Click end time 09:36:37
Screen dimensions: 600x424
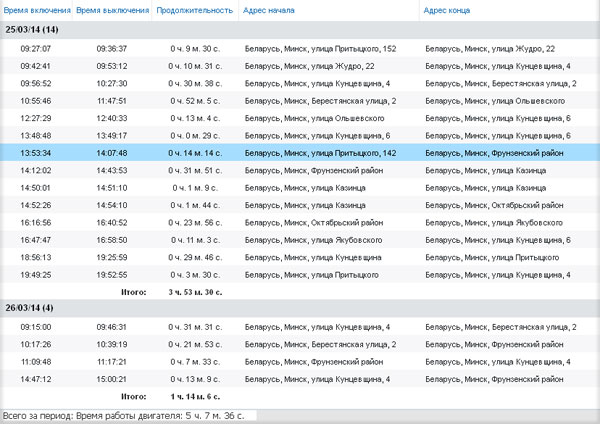[x=112, y=49]
